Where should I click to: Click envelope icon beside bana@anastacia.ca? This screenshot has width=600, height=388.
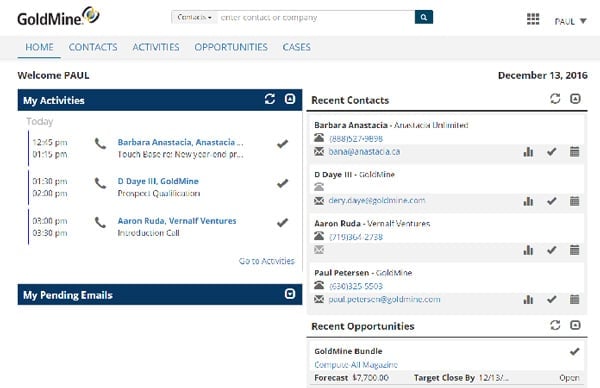(319, 152)
